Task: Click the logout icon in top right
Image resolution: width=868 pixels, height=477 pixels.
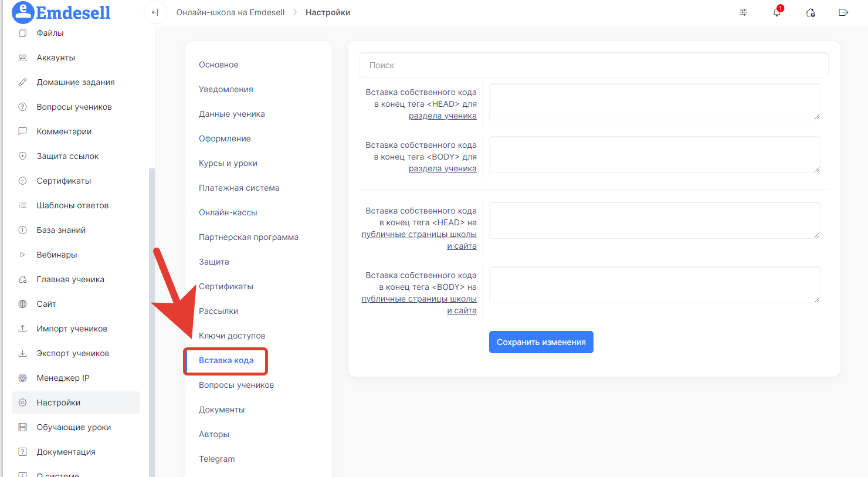Action: [x=843, y=12]
